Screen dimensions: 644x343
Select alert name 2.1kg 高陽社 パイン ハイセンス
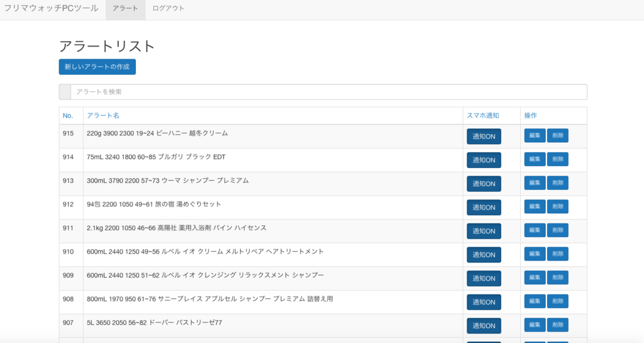(177, 228)
